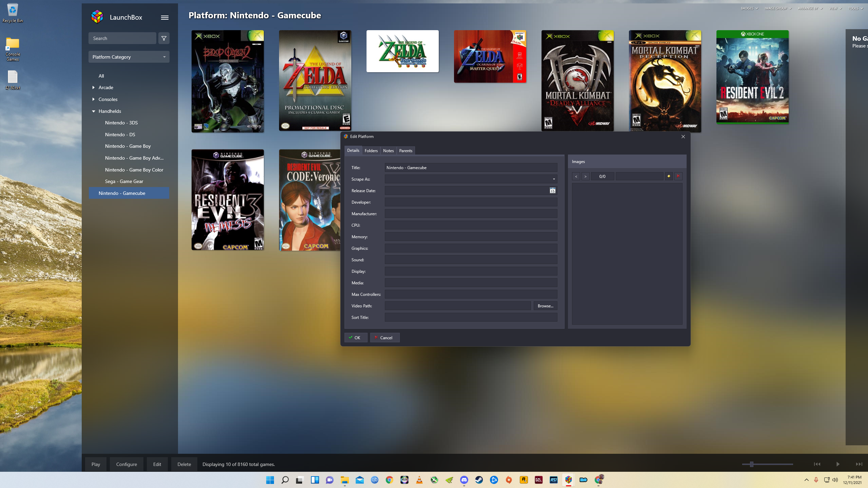Open Windows Start menu

(270, 480)
